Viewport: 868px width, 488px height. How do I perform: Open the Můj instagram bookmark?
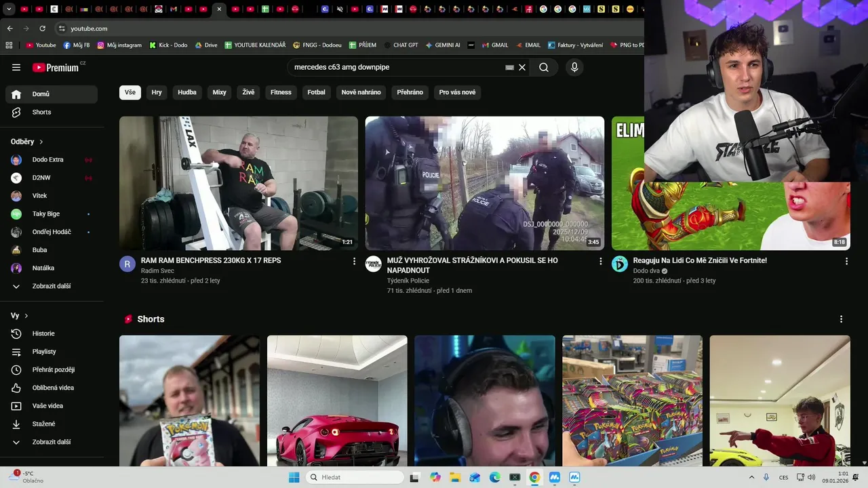(x=119, y=45)
